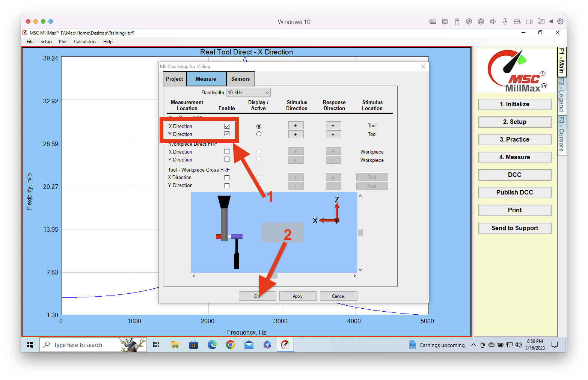Click the DCC button
This screenshot has width=588, height=380.
tap(514, 175)
